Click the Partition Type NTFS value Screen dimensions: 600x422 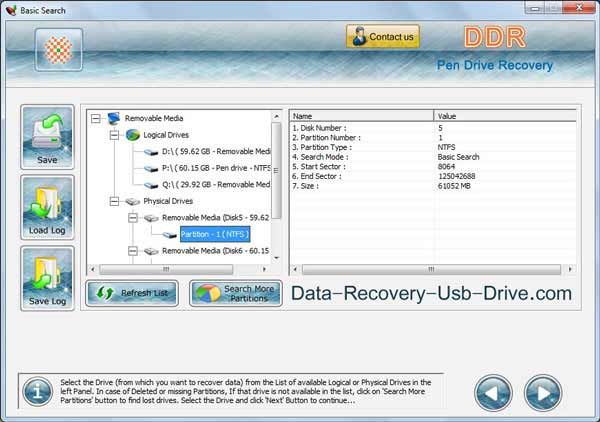pos(446,147)
